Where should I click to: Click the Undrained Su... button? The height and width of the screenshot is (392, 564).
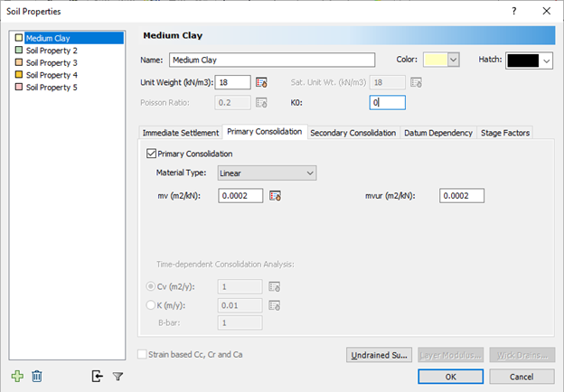379,355
